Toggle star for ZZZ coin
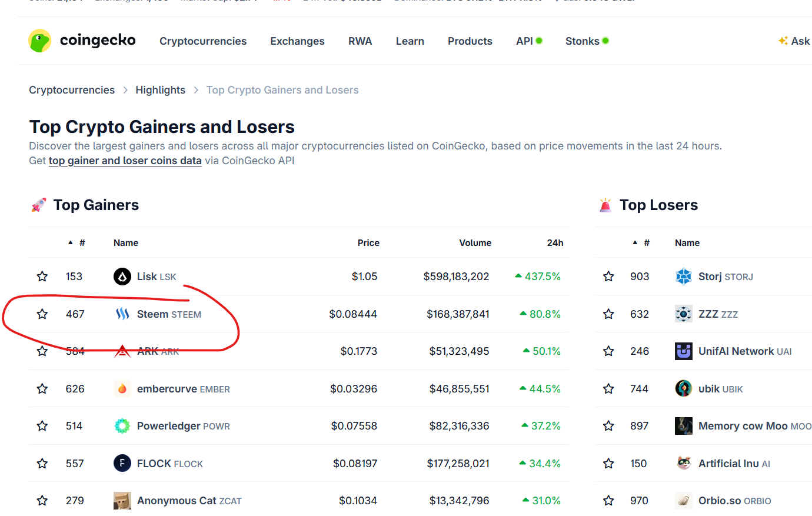 (608, 314)
